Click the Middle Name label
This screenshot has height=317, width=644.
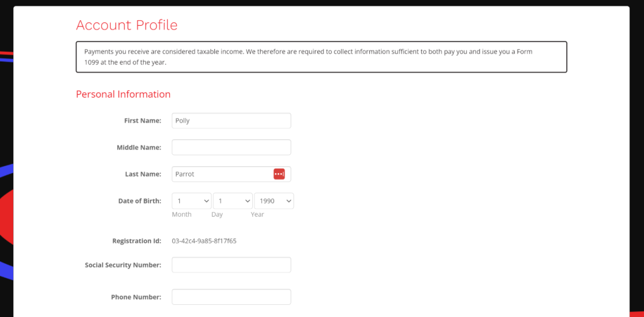pyautogui.click(x=138, y=147)
